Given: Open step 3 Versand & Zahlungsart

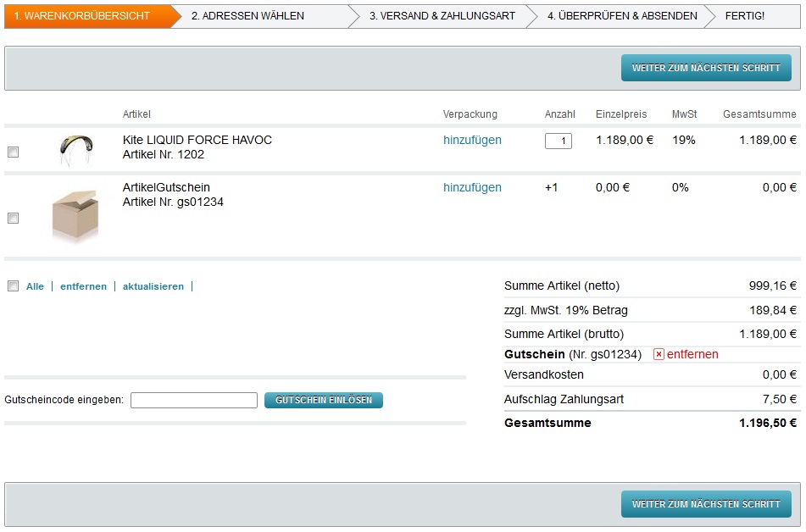Looking at the screenshot, I should pyautogui.click(x=442, y=16).
